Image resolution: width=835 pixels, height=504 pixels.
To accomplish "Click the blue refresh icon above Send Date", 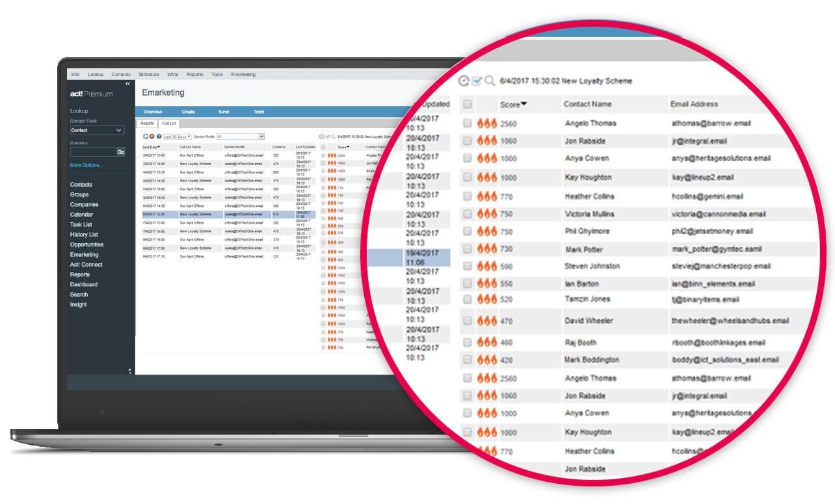I will (x=145, y=137).
